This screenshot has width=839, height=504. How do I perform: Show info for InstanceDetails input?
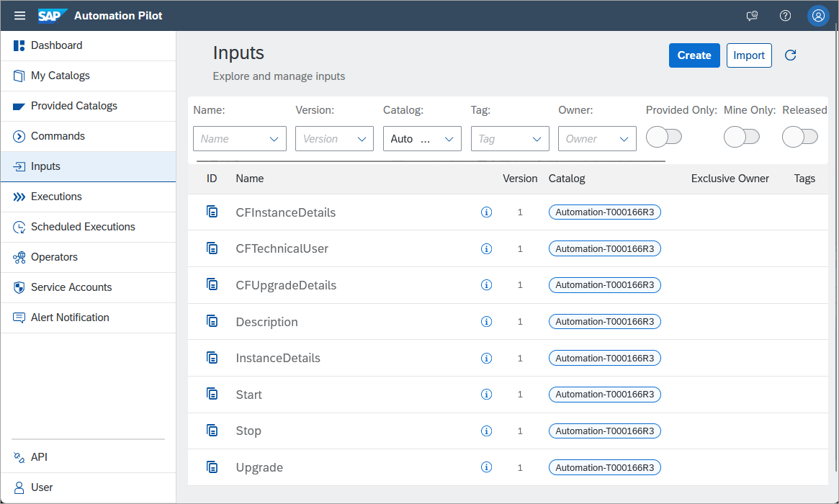pyautogui.click(x=486, y=358)
